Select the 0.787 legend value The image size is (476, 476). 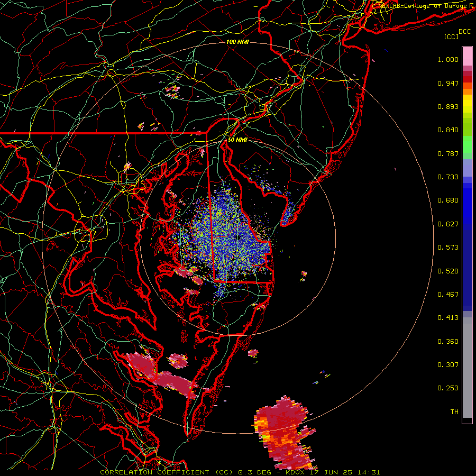(448, 153)
